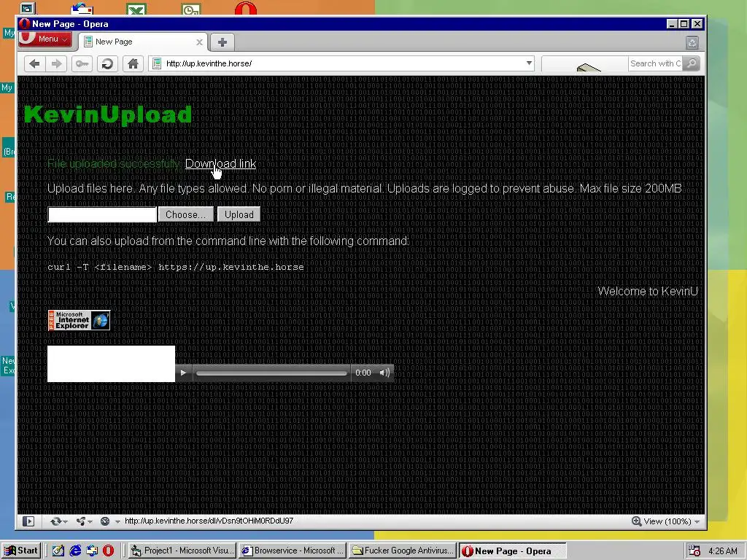Expand the address bar history dropdown

pos(529,63)
